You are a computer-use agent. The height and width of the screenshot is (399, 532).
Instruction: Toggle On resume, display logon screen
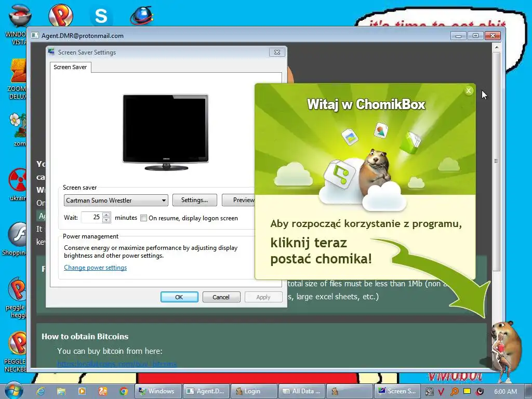[143, 218]
